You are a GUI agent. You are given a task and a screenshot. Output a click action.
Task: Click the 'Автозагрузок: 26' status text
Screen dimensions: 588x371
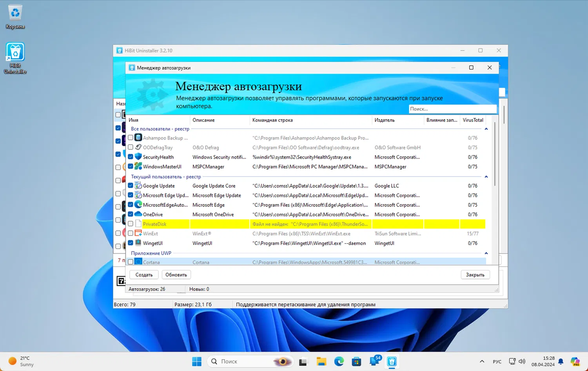147,289
